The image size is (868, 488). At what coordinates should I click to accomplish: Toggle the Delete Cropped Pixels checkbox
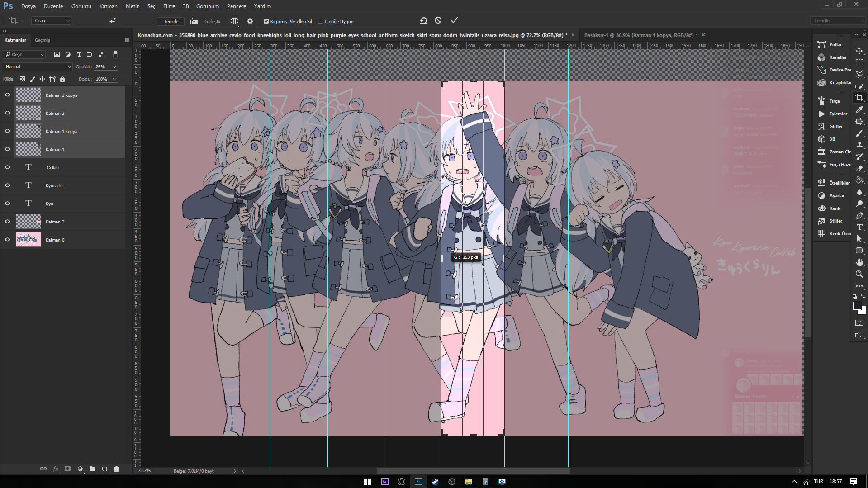(266, 21)
